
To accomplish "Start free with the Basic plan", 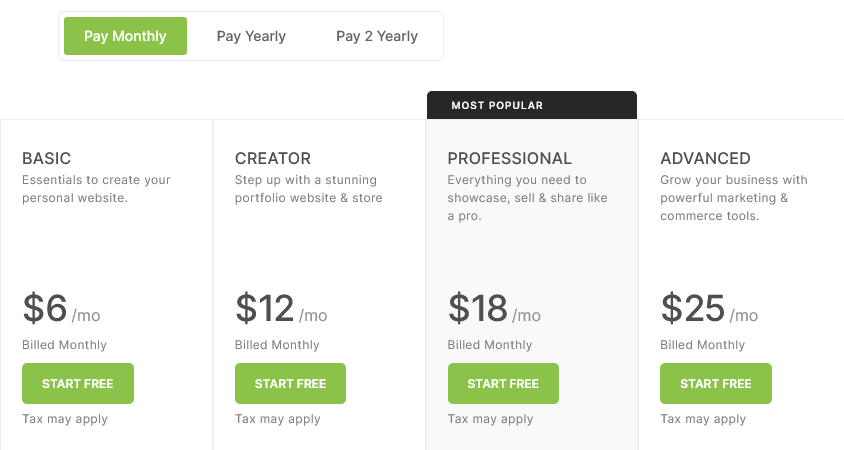I will pyautogui.click(x=78, y=384).
